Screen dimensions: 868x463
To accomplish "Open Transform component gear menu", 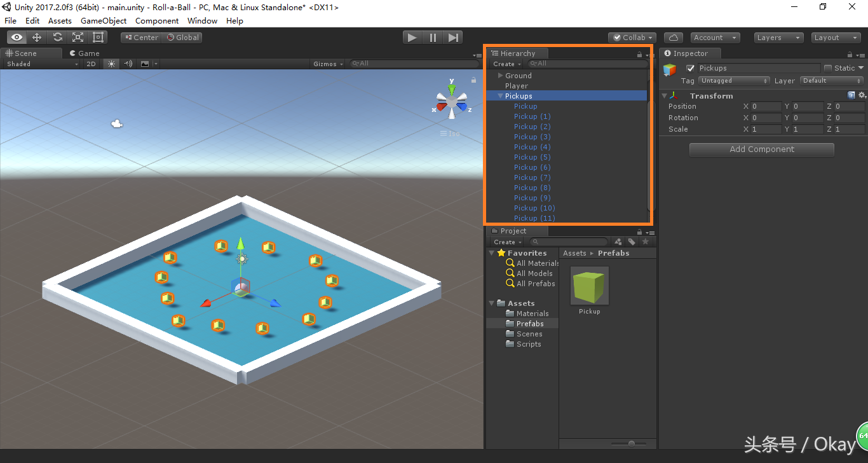I will [862, 95].
